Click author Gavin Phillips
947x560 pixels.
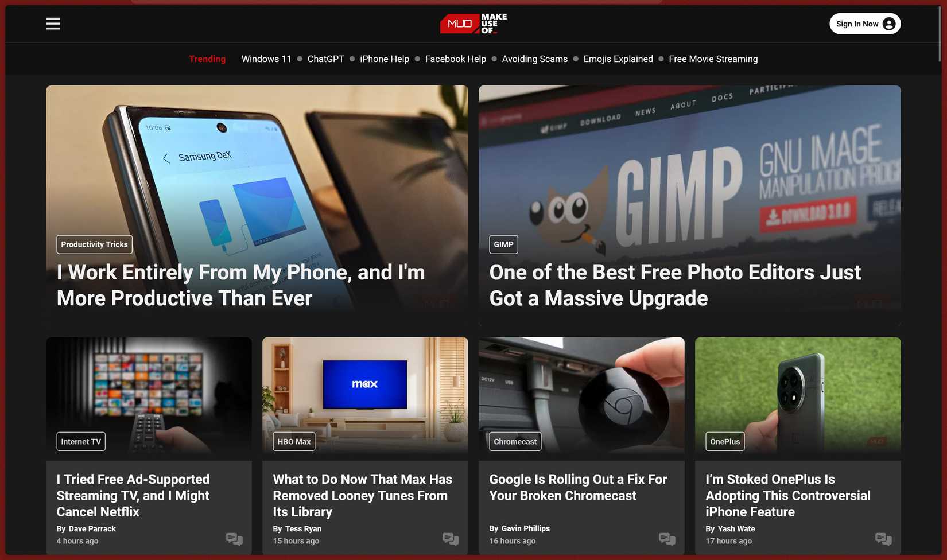click(526, 528)
